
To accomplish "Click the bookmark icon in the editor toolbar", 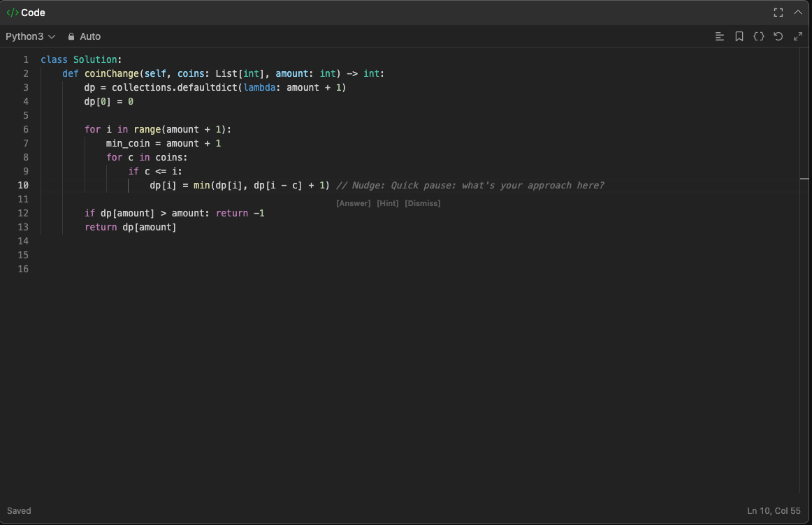I will pos(739,36).
